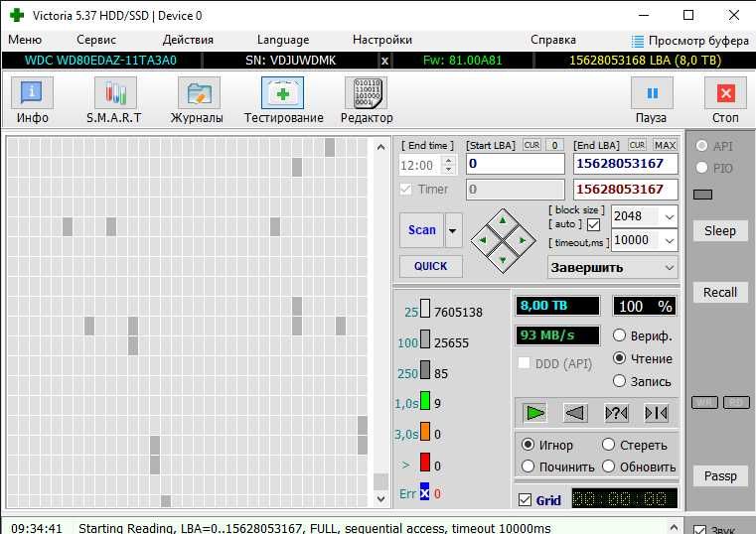Click into the End LBA input field
Image resolution: width=756 pixels, height=534 pixels.
(x=625, y=164)
